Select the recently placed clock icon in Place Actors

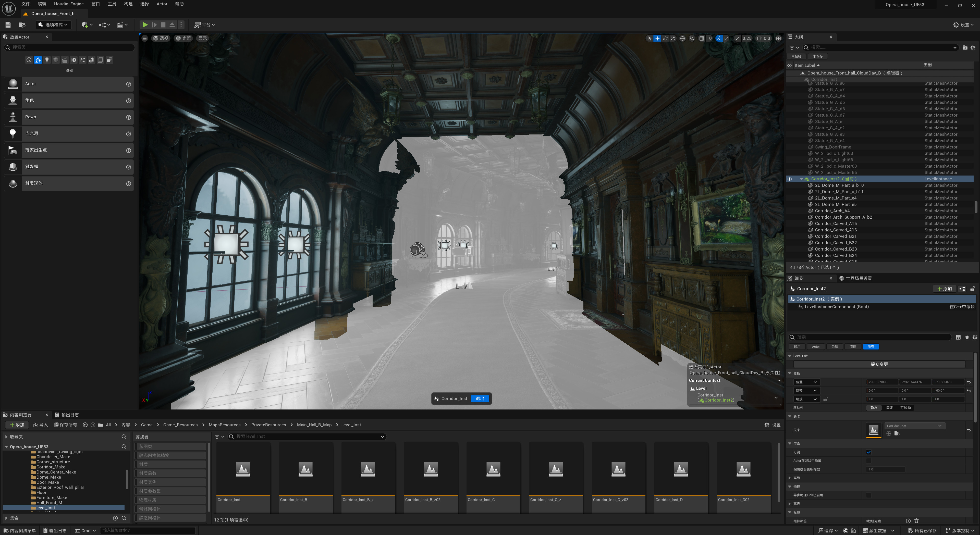coord(29,60)
